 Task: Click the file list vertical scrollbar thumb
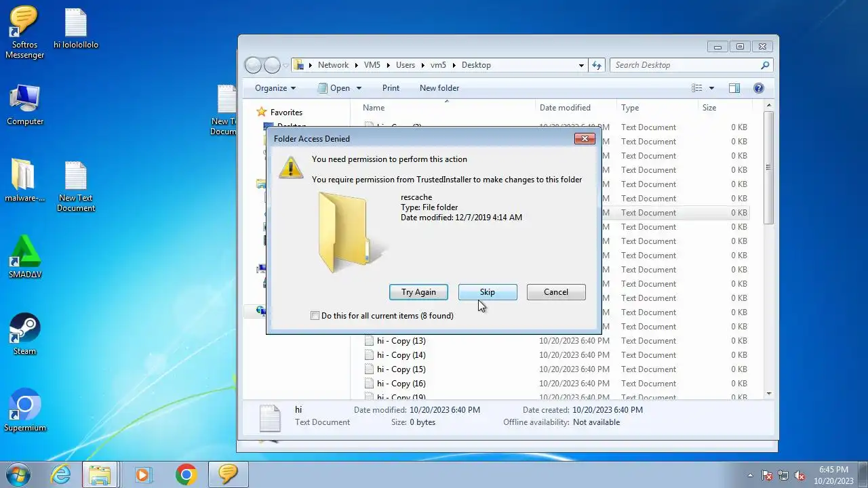pyautogui.click(x=768, y=168)
